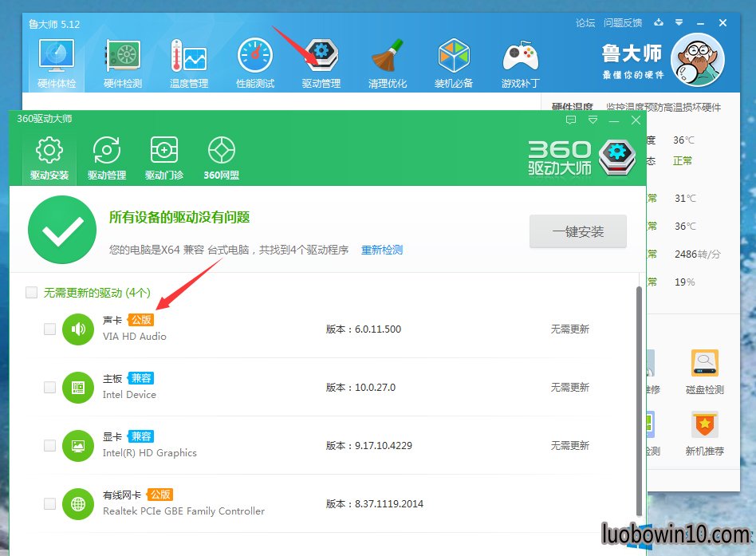This screenshot has height=556, width=756.
Task: Check the 主板 Intel Device checkbox
Action: coord(49,387)
